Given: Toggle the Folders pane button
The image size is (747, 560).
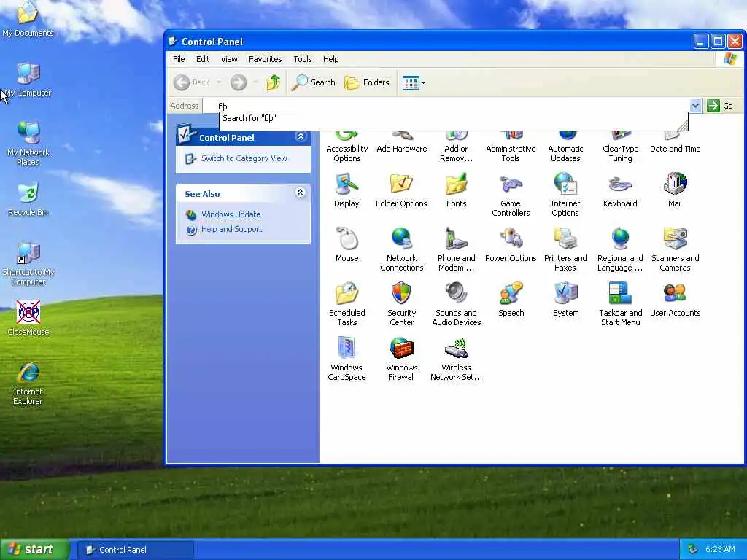Looking at the screenshot, I should 367,82.
